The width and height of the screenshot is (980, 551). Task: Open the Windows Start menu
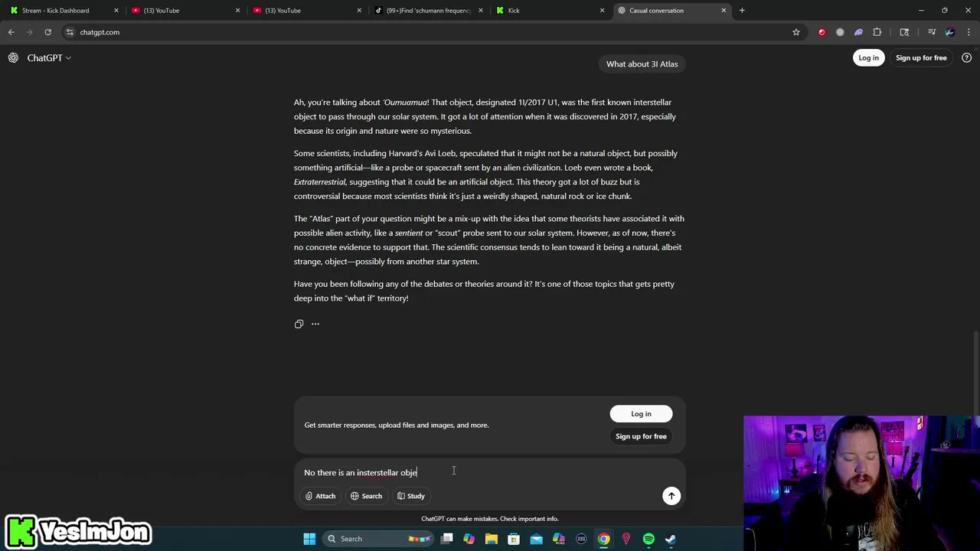309,539
